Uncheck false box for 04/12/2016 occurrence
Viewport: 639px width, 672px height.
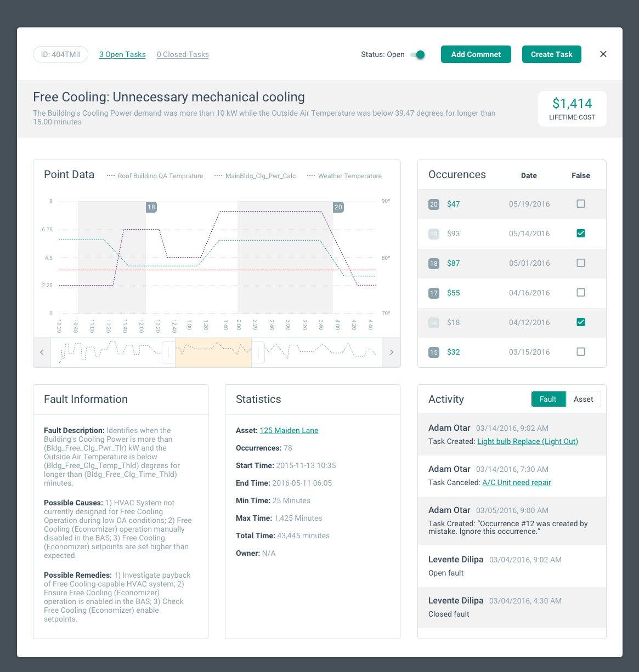(x=581, y=322)
